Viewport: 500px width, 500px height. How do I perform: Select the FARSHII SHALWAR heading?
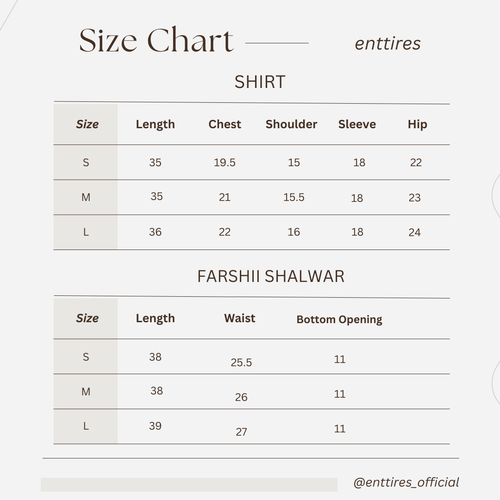point(271,276)
